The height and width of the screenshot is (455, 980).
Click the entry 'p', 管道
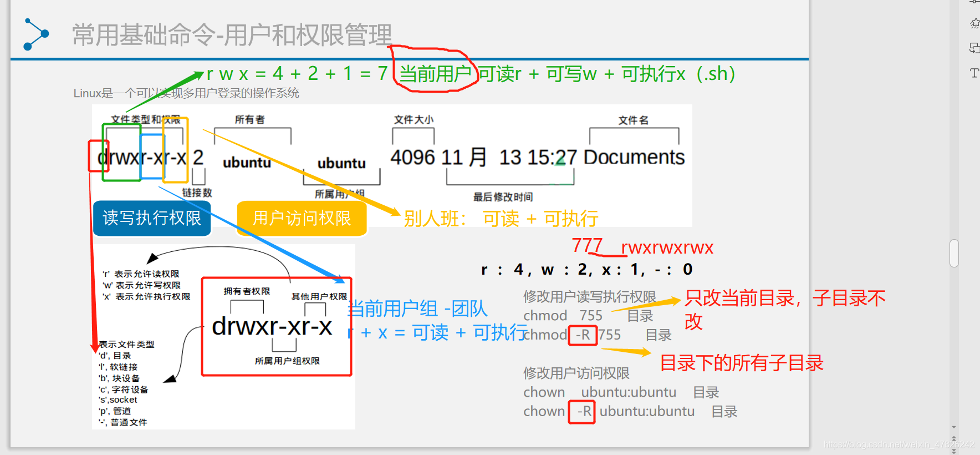pyautogui.click(x=115, y=411)
